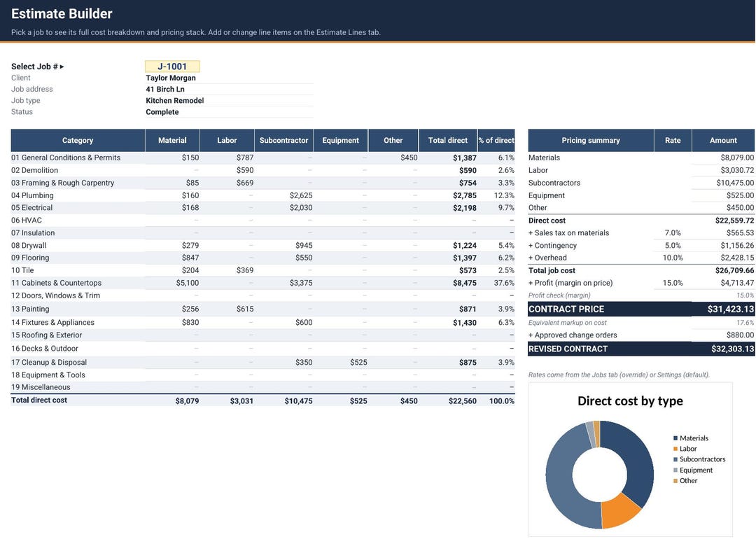This screenshot has height=544, width=756.
Task: Select the $22,560 total direct cost cell
Action: (x=449, y=400)
